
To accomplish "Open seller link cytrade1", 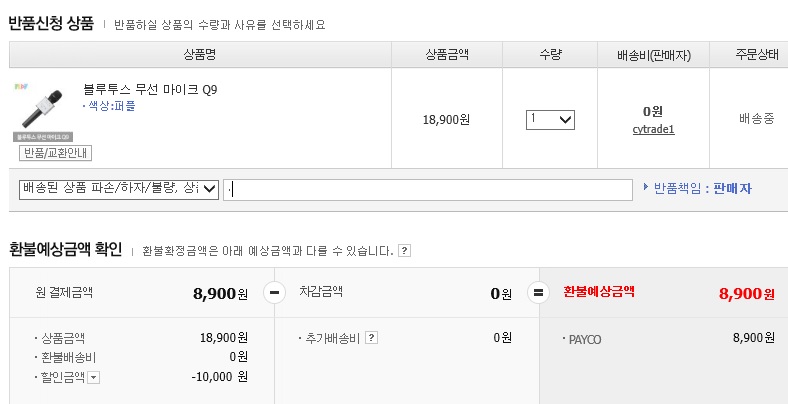I will tap(654, 129).
